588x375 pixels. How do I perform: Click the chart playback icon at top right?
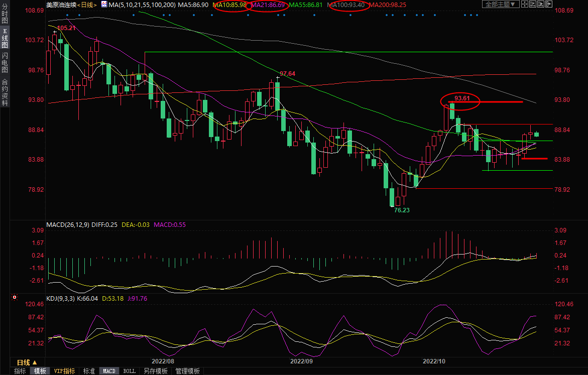pos(541,4)
